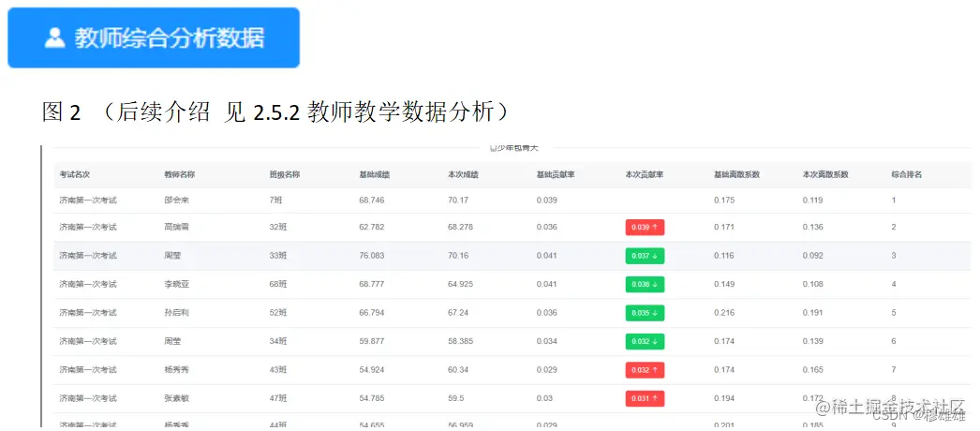Click the 0.139 current dispersion value
Viewport: 980px width, 431px height.
(x=813, y=342)
